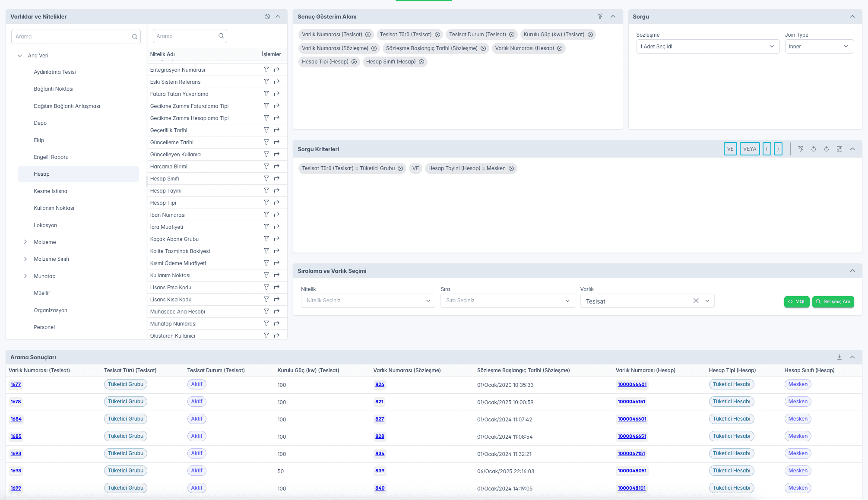Select Kullanım Noktası in entity tree
The width and height of the screenshot is (868, 500).
[54, 208]
